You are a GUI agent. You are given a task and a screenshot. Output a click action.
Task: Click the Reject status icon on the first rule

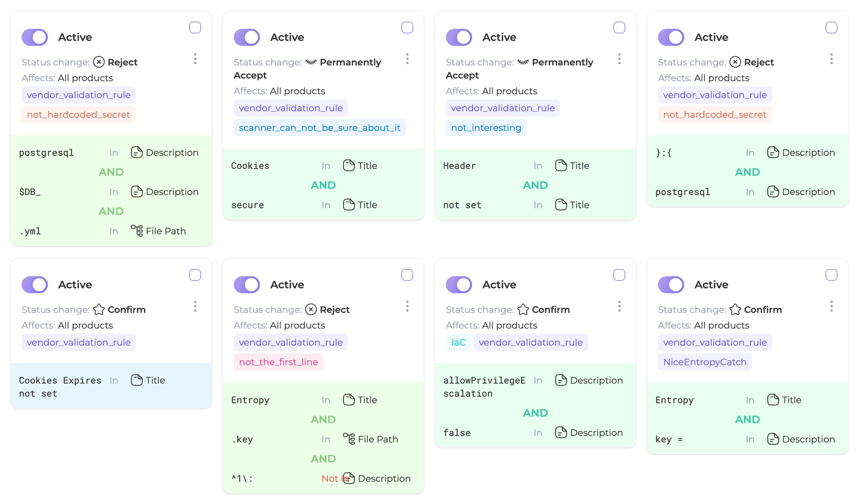[99, 62]
